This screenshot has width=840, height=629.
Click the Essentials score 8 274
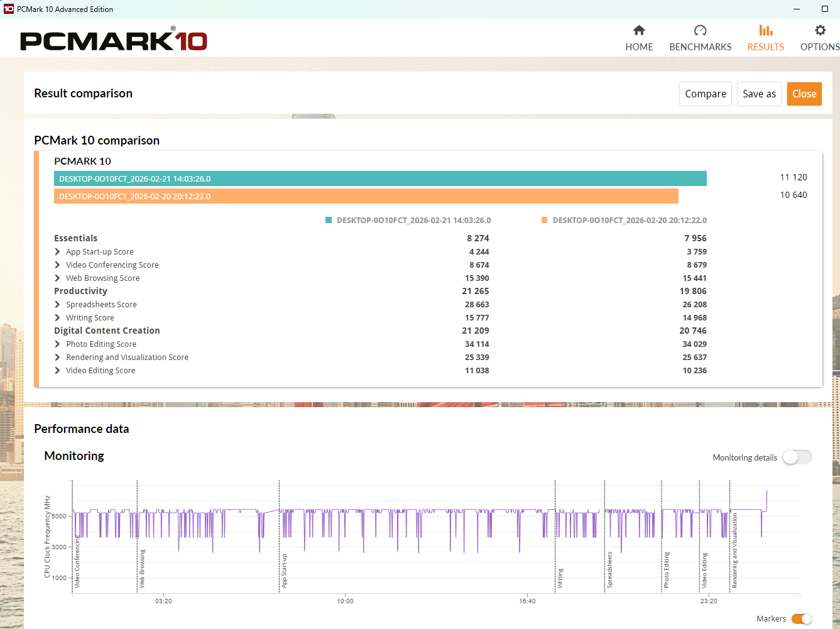[x=477, y=238]
